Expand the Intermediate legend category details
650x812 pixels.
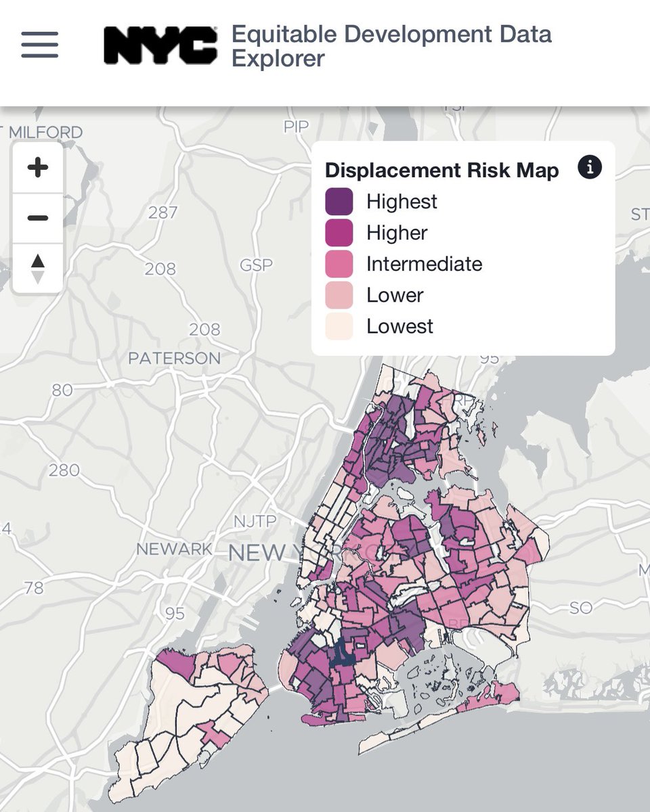pos(423,264)
